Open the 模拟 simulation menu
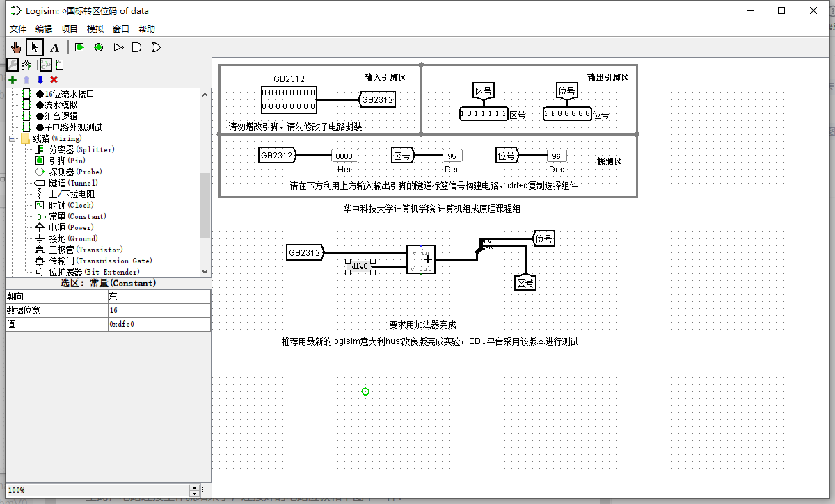Screen dimensions: 835x504 click(x=94, y=29)
